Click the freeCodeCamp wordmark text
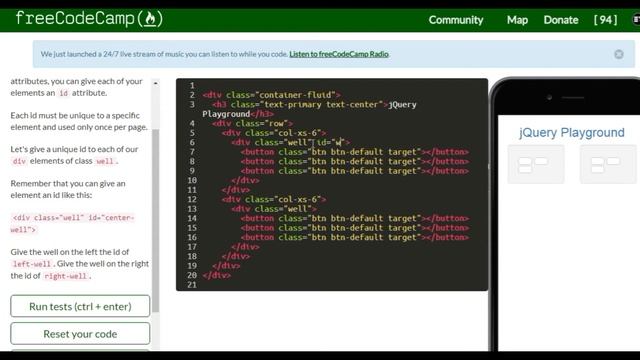This screenshot has width=640, height=360. pos(75,19)
